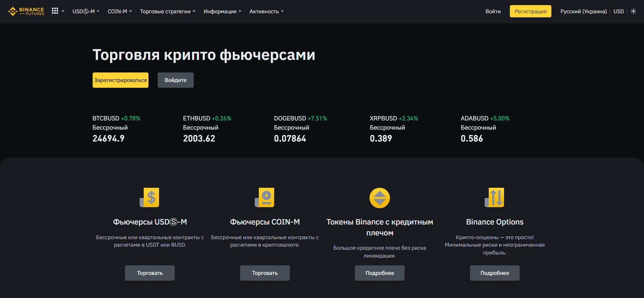The image size is (644, 298).
Task: Click Торговать under Фьючерсы COIN-M
Action: (265, 273)
